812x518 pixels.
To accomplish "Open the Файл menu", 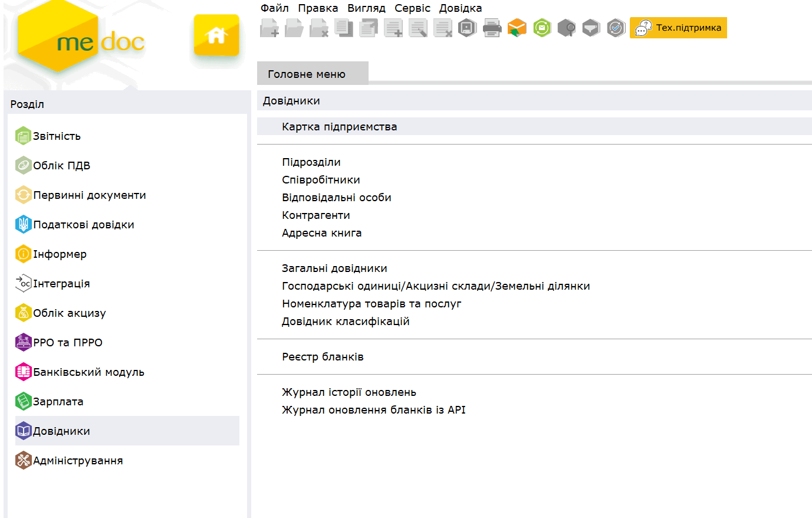I will (x=274, y=8).
